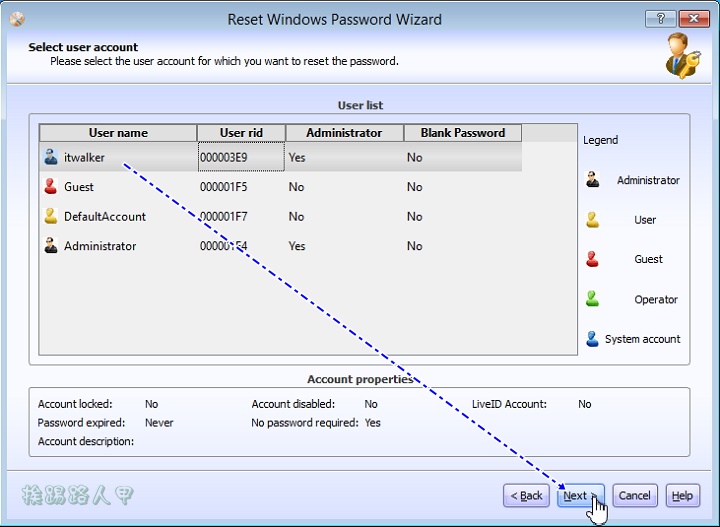The width and height of the screenshot is (720, 527).
Task: Select the itwalker user name
Action: 84,157
